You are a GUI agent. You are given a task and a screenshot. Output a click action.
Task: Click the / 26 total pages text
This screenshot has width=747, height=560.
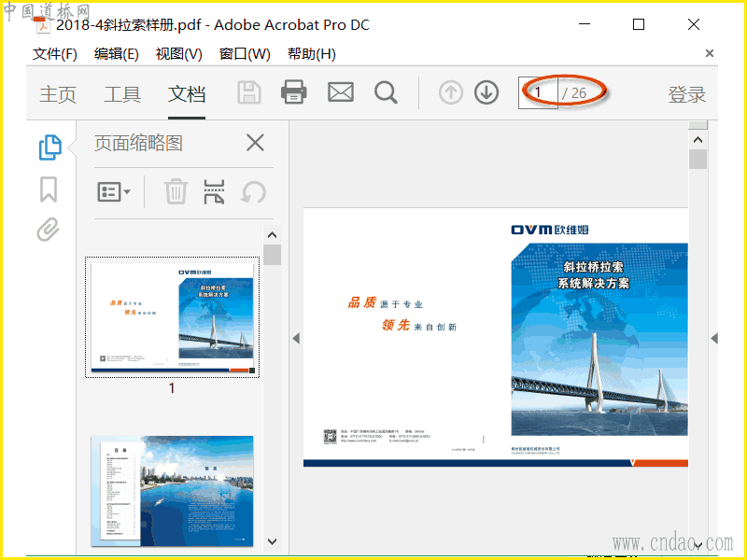(x=574, y=92)
